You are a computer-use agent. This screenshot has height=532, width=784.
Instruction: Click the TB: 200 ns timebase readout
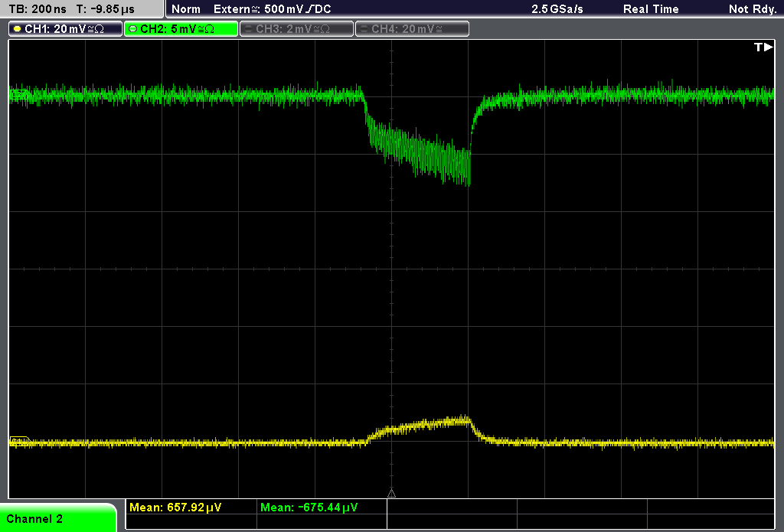click(38, 9)
